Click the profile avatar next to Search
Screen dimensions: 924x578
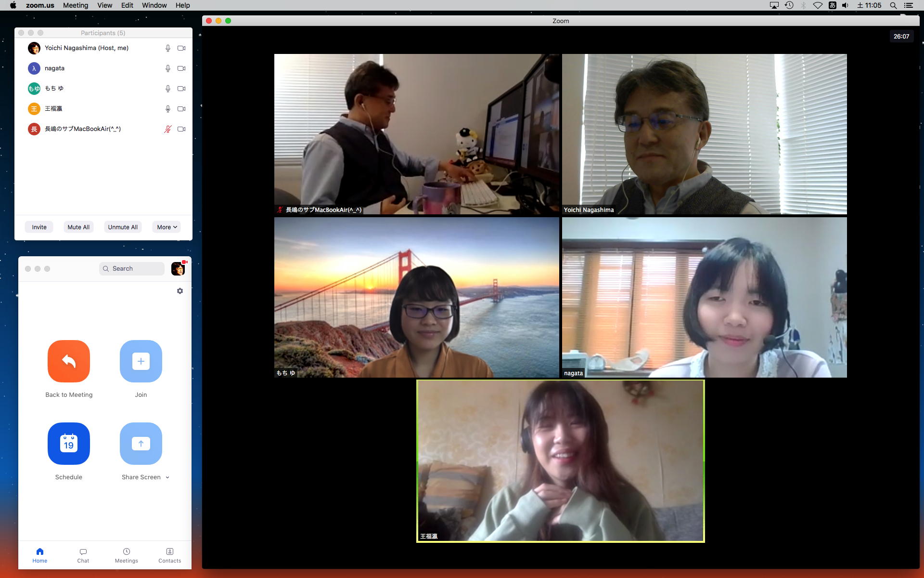178,269
